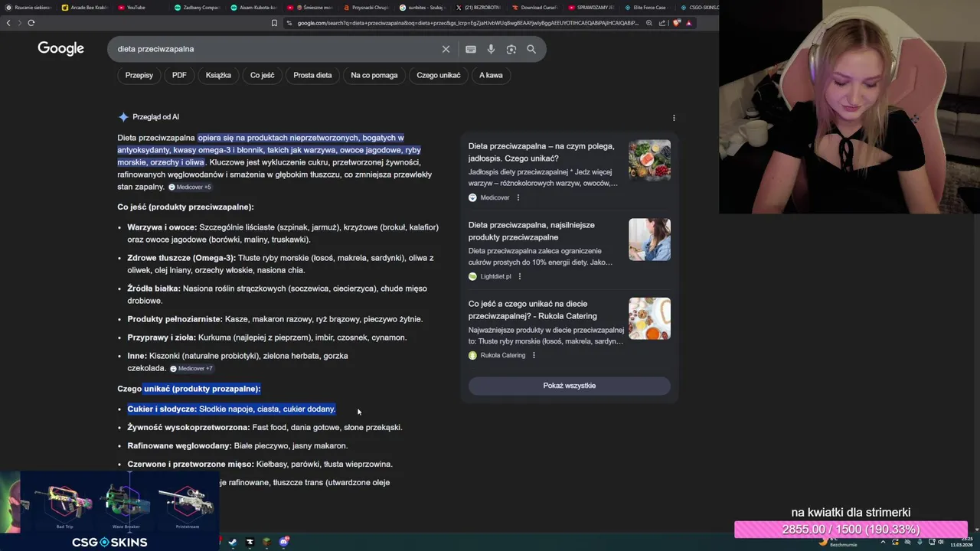Open the weather widget in the taskbar
The width and height of the screenshot is (980, 551).
pos(838,542)
